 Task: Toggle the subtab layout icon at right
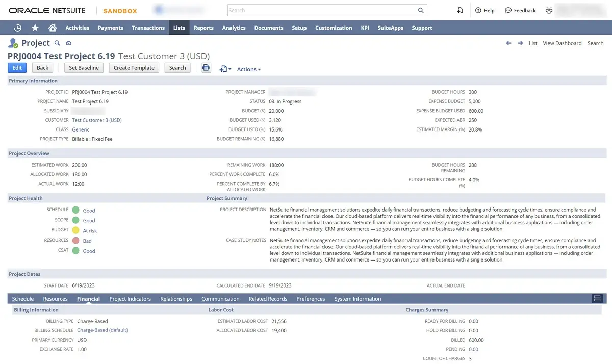[x=598, y=298]
